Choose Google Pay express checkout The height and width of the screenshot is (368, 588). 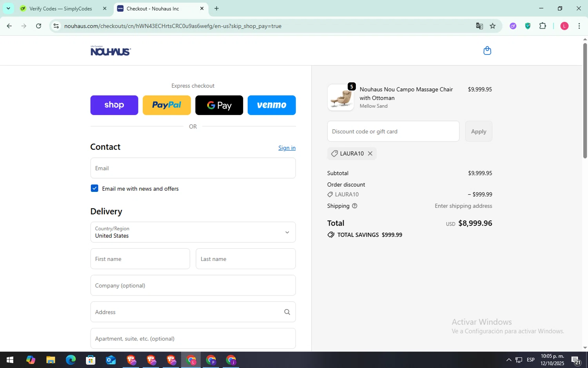[219, 105]
